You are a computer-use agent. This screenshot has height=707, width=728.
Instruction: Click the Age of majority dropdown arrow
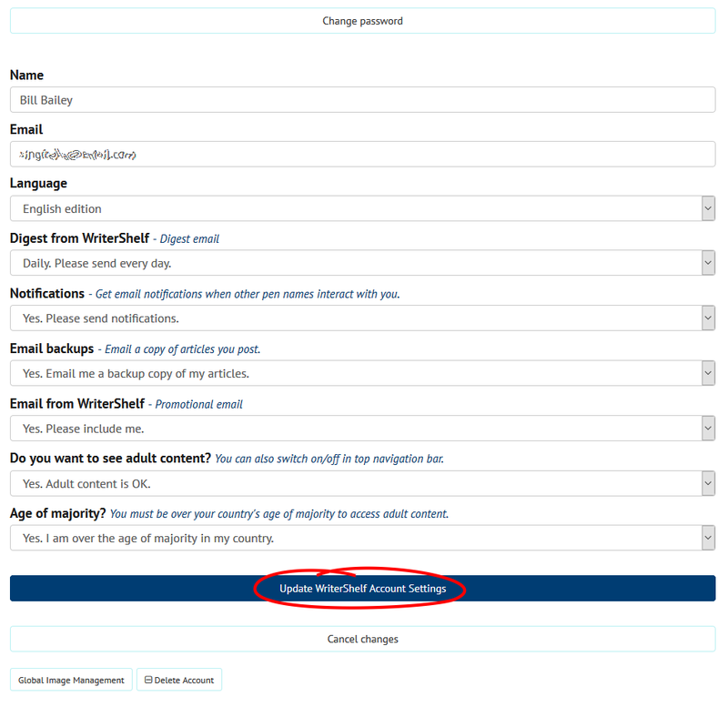click(x=708, y=538)
